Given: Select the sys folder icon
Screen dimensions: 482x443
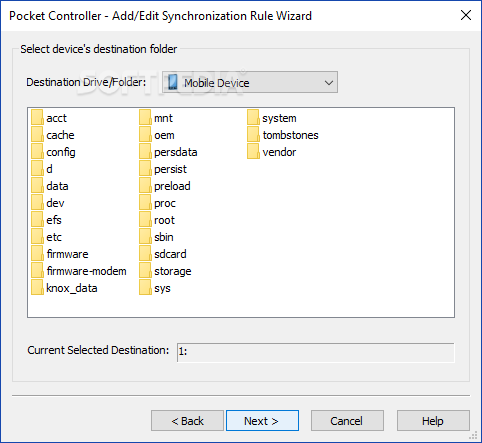Looking at the screenshot, I should point(145,288).
